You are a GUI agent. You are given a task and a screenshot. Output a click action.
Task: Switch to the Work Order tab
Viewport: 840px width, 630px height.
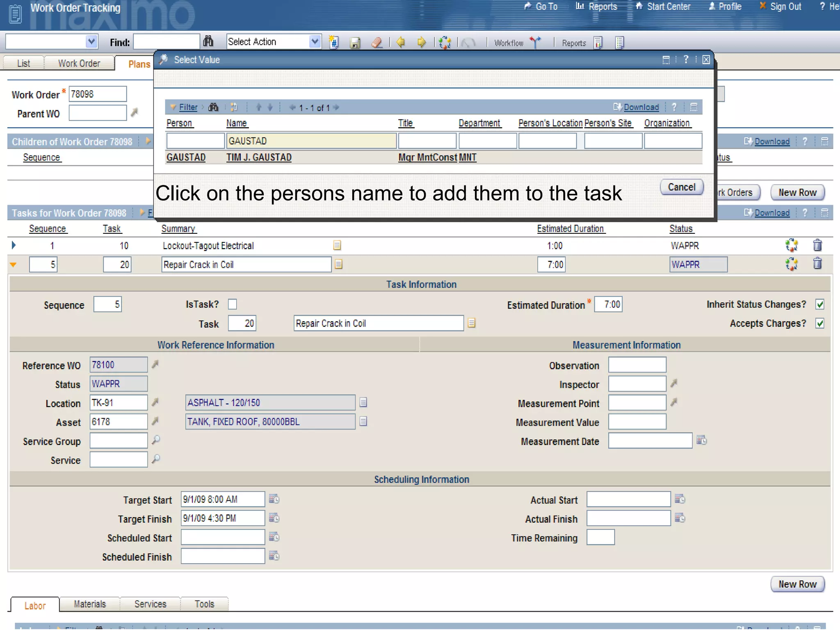[x=79, y=63]
